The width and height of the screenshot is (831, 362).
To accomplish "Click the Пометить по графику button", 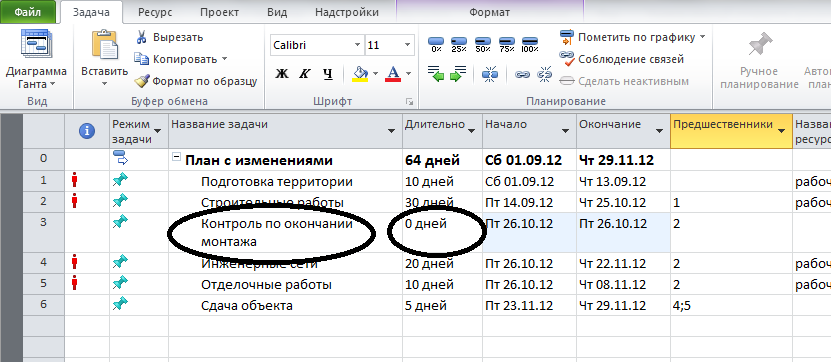I will pos(628,37).
